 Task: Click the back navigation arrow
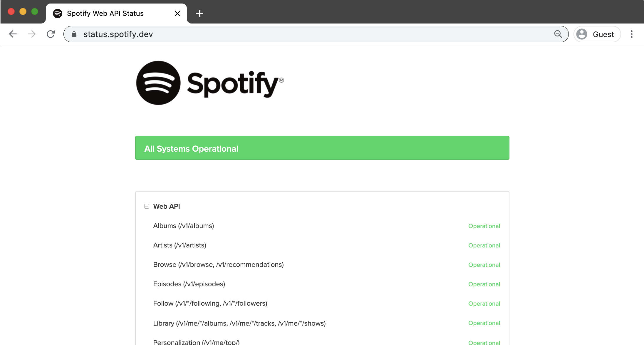[x=13, y=34]
